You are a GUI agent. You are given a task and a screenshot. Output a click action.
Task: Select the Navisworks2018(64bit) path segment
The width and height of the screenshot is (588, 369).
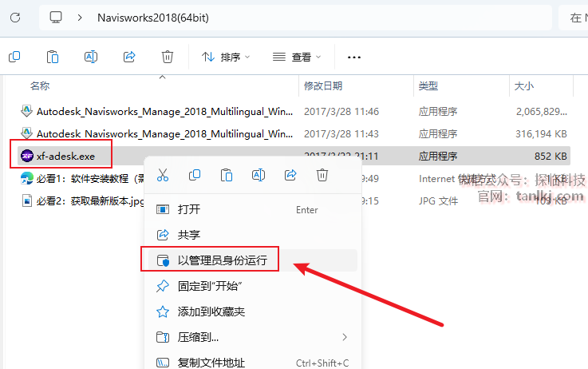click(x=153, y=18)
